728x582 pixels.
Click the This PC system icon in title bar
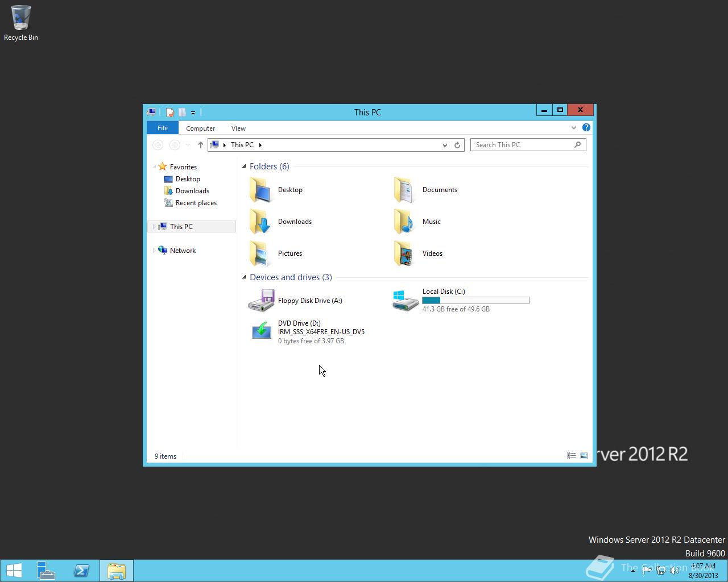tap(151, 112)
